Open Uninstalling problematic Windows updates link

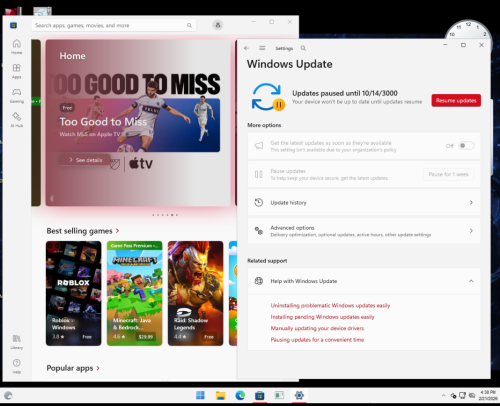coord(330,305)
